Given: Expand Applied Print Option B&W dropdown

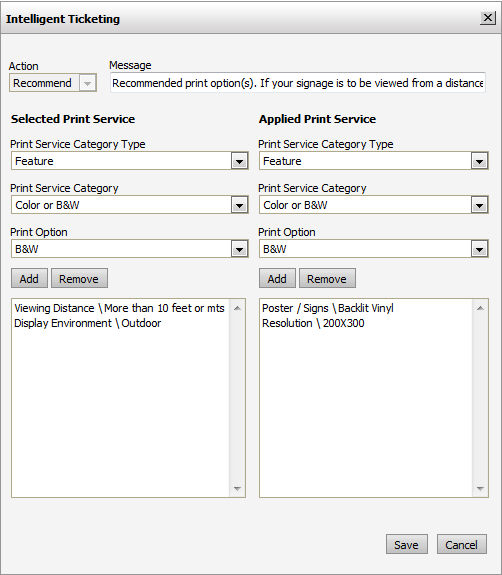Looking at the screenshot, I should [479, 249].
